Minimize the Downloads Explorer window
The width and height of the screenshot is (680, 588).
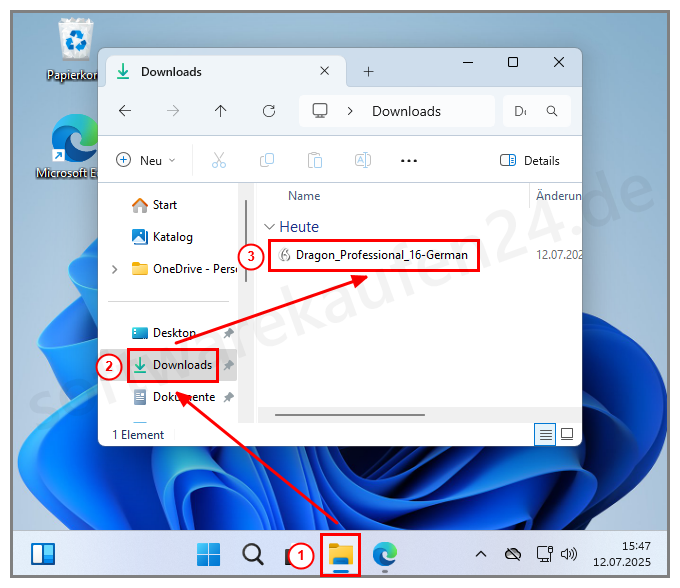click(x=468, y=62)
